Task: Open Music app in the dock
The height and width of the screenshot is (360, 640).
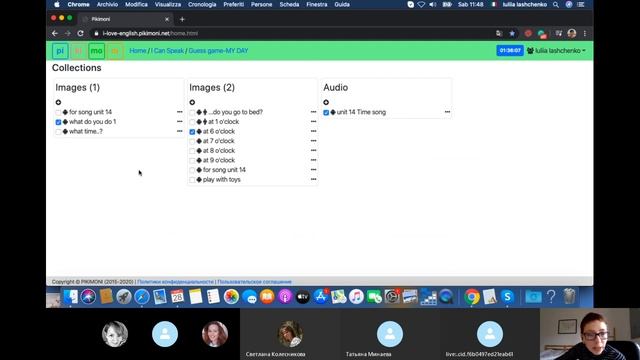Action: [356, 297]
